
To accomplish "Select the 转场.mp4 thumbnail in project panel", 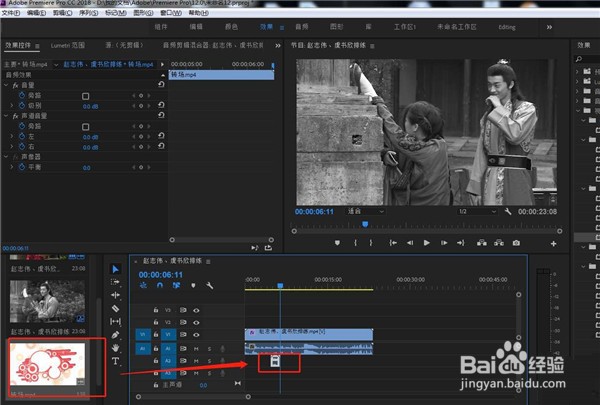I will pos(47,364).
